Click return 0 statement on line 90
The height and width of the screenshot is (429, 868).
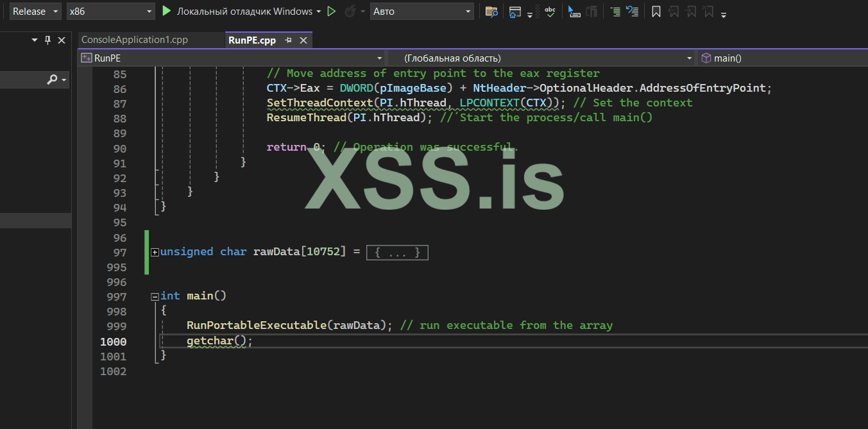pos(296,147)
